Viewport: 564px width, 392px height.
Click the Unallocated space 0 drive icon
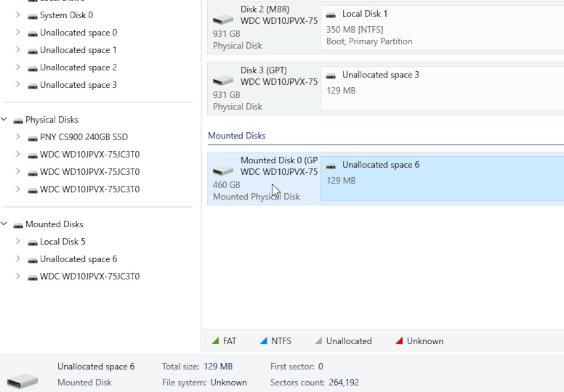33,33
